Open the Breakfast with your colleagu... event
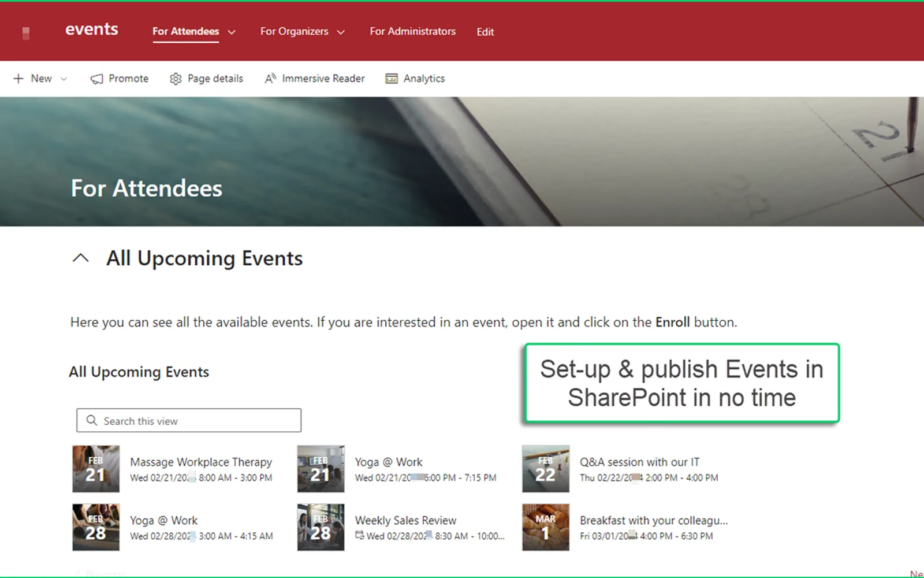Screen dimensions: 924x578 654,520
